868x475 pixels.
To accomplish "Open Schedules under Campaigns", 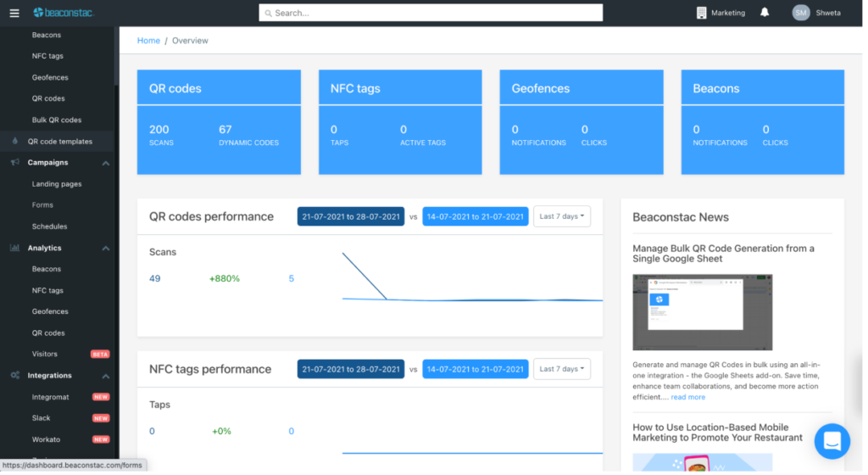I will 49,227.
